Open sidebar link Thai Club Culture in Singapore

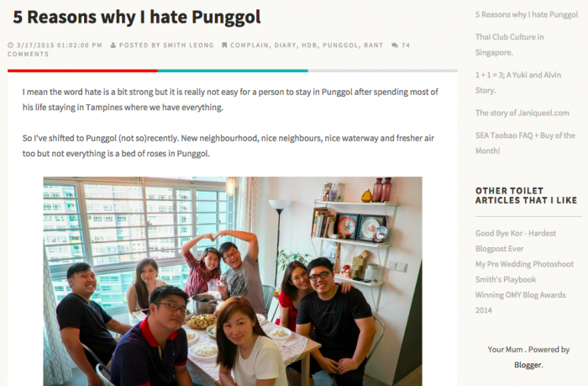[x=510, y=45]
